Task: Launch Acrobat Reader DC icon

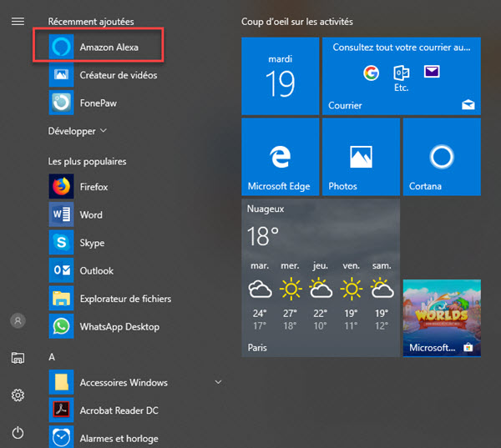Action: tap(61, 410)
